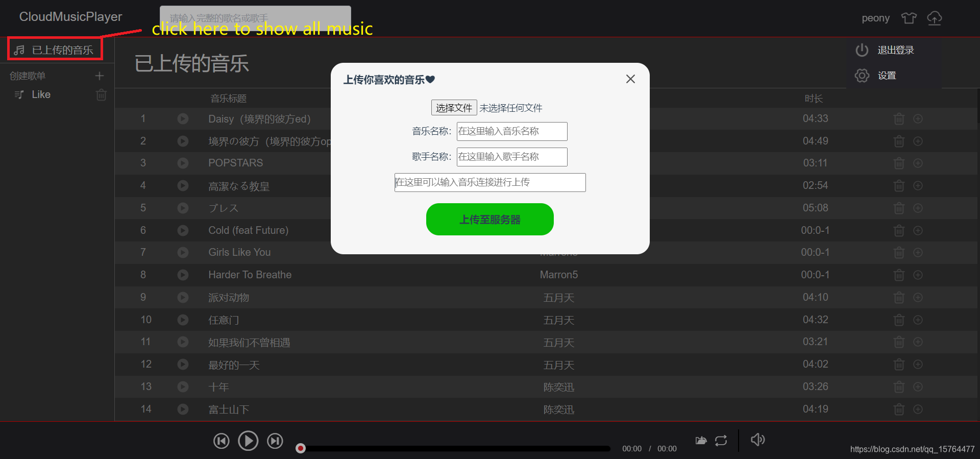The width and height of the screenshot is (980, 459).
Task: Click the 选择文件 choose file button
Action: point(454,108)
